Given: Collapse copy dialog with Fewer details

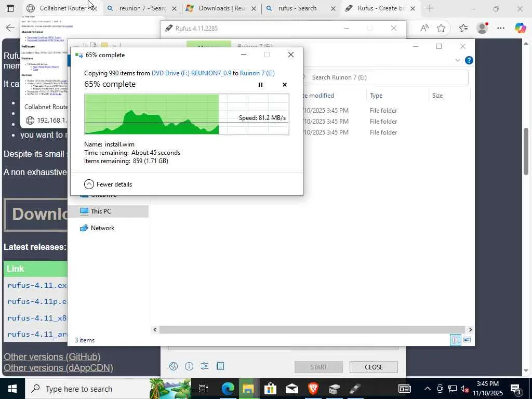Looking at the screenshot, I should pos(108,184).
